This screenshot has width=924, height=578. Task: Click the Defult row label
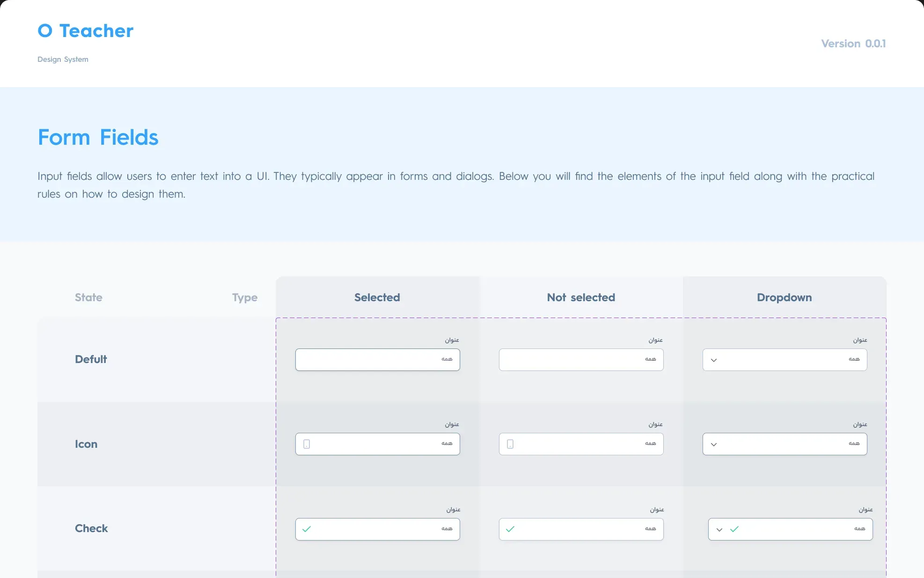pyautogui.click(x=91, y=359)
